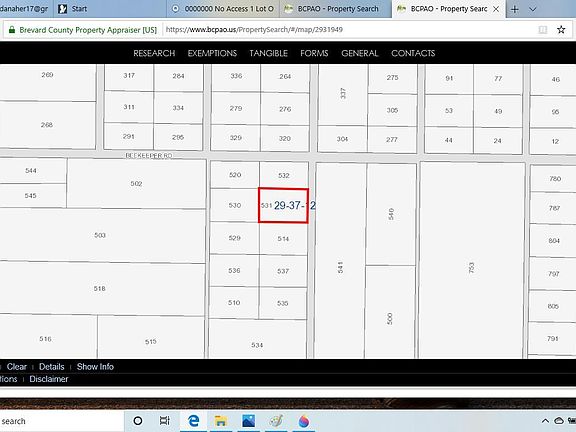Click the Clear link below the map

[x=17, y=367]
